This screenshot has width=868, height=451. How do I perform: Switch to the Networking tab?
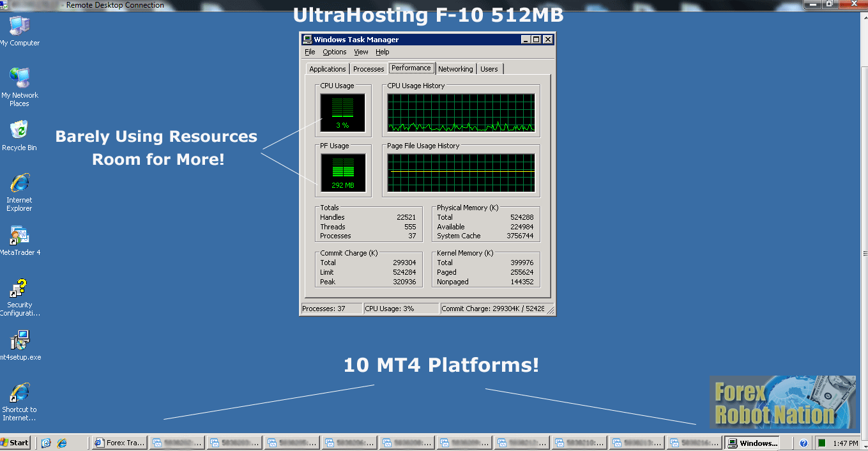455,69
